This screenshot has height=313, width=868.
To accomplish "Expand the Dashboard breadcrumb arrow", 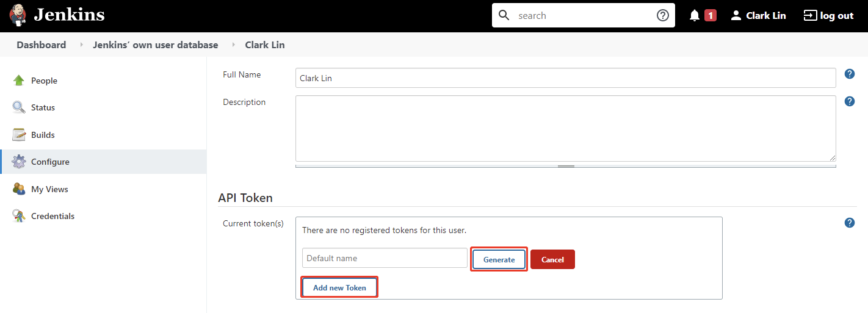I will click(81, 45).
